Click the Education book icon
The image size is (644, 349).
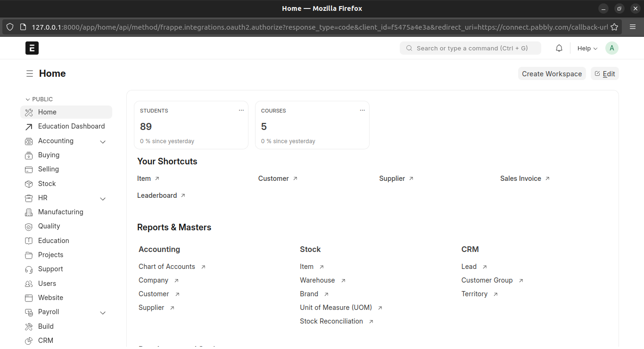tap(29, 241)
